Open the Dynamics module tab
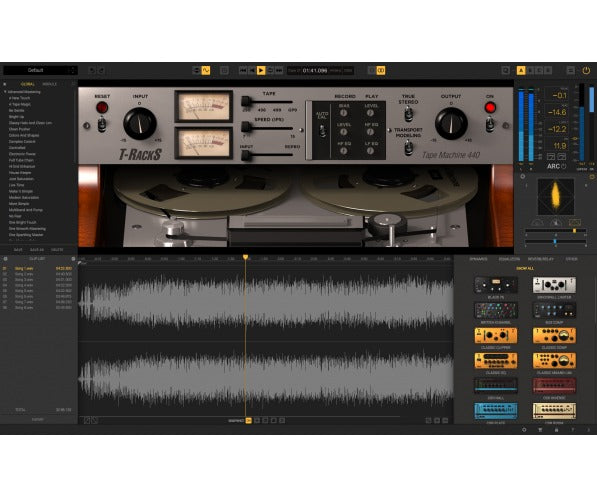Image resolution: width=597 pixels, height=497 pixels. [x=478, y=259]
